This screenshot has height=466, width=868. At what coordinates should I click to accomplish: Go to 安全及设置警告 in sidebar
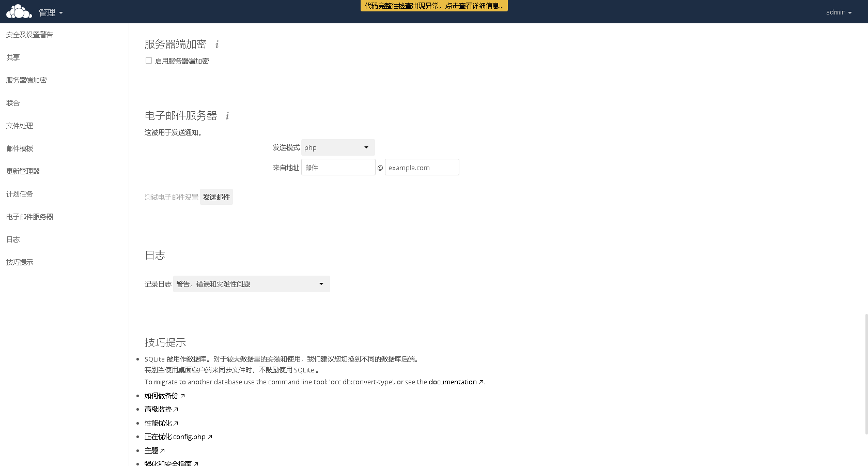29,35
